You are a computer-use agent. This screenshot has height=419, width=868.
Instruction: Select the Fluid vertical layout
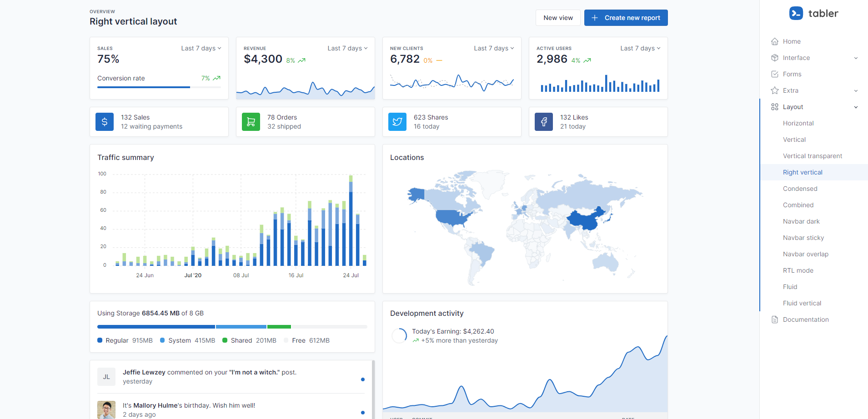point(814,303)
